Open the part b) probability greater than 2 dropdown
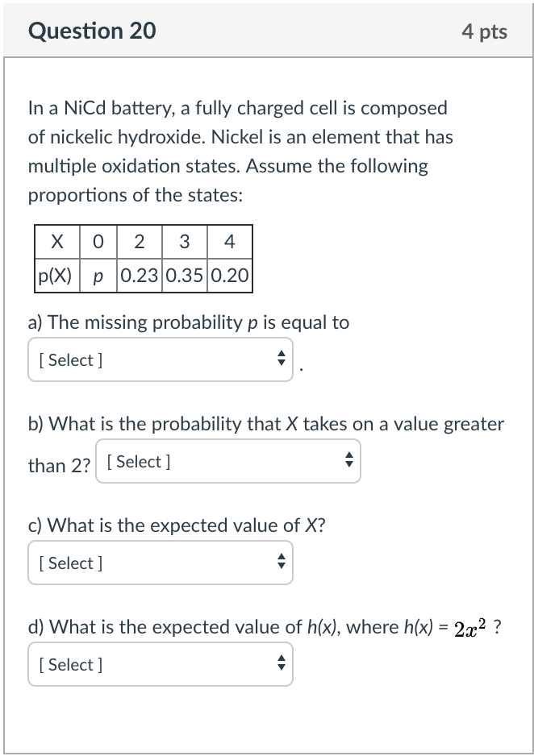Screen dimensions: 534x756 [x=228, y=461]
